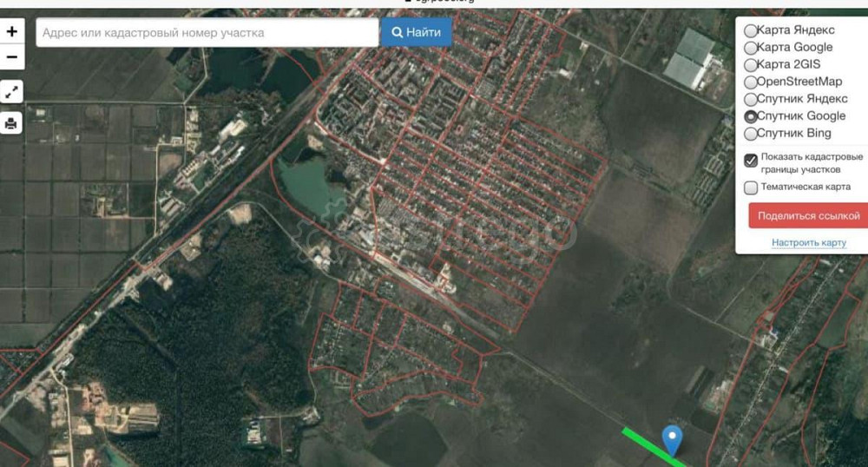
Task: Select Карта Яндекс map layer
Action: point(750,30)
